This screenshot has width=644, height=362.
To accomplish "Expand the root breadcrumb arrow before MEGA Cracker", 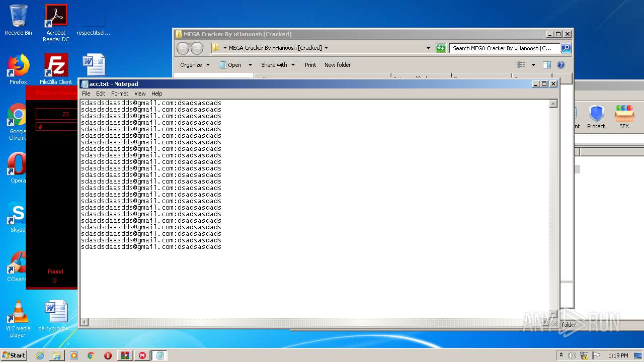I will click(x=225, y=48).
